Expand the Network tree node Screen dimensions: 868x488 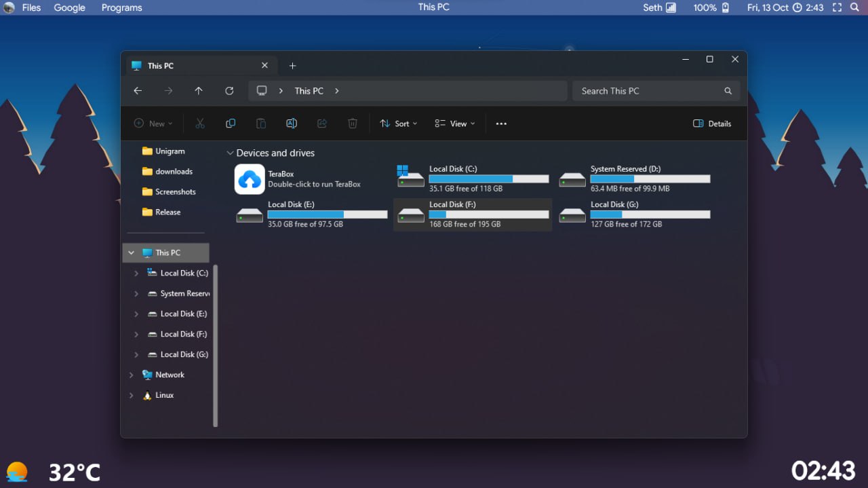tap(131, 375)
